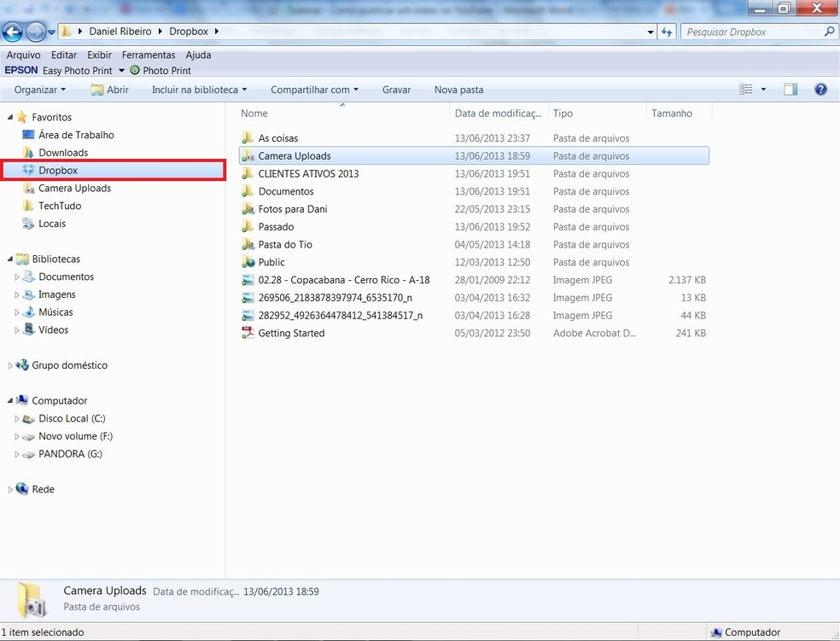Select the Public folder icon
This screenshot has height=641, width=840.
[248, 261]
